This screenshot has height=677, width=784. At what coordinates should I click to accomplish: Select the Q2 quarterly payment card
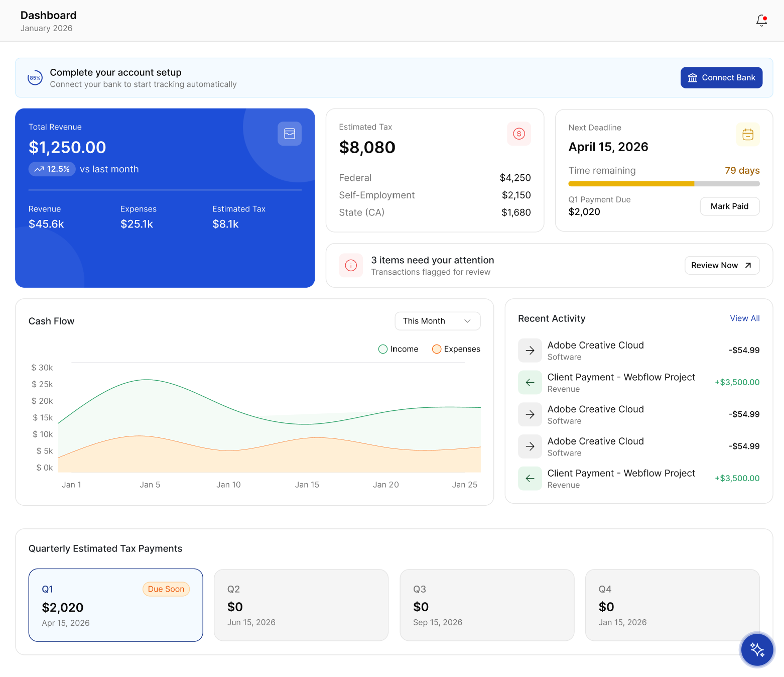coord(301,605)
